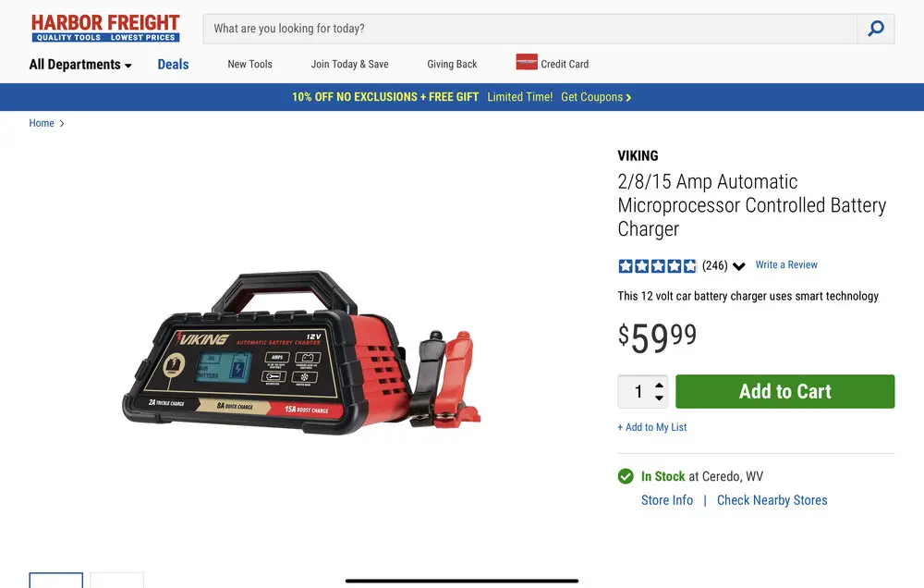The height and width of the screenshot is (588, 924).
Task: Click the green In Stock checkmark icon
Action: pos(626,476)
